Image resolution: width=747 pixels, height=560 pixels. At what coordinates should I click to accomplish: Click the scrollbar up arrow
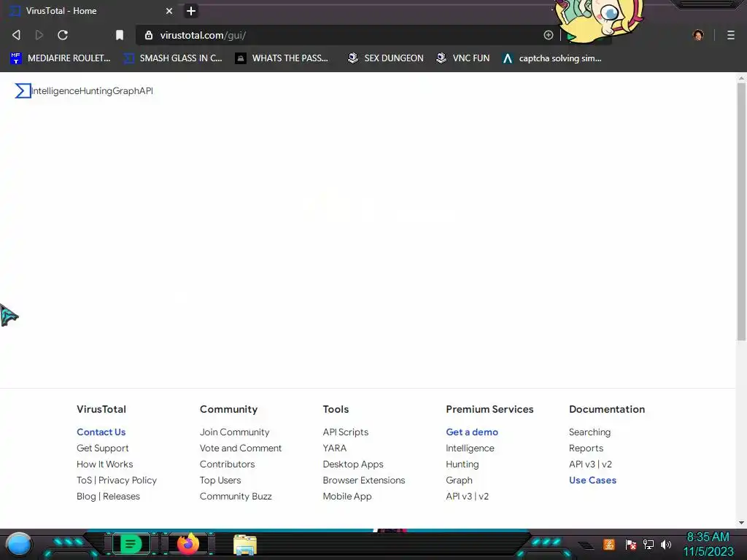point(741,78)
